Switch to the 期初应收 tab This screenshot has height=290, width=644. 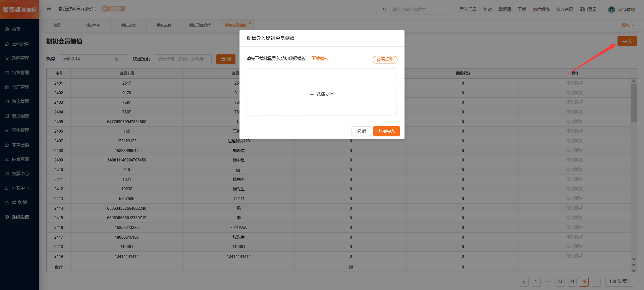(128, 25)
